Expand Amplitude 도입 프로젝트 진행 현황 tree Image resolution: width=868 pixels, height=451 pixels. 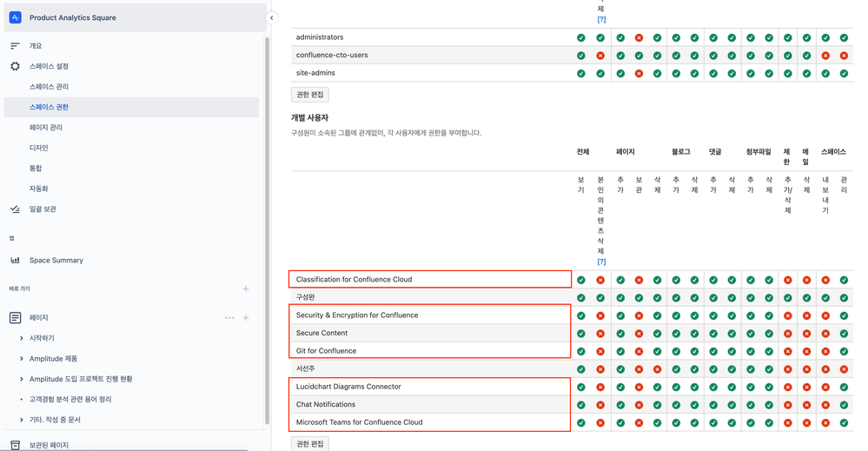21,379
